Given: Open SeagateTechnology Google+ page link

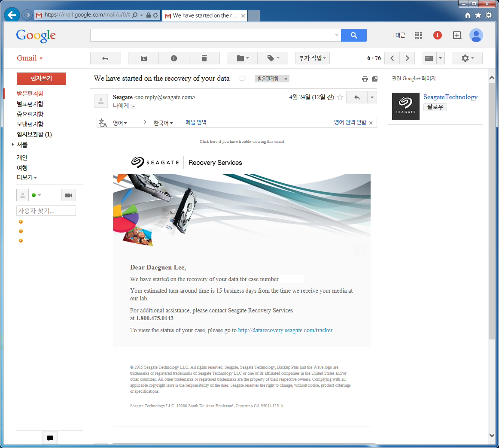Looking at the screenshot, I should 450,97.
